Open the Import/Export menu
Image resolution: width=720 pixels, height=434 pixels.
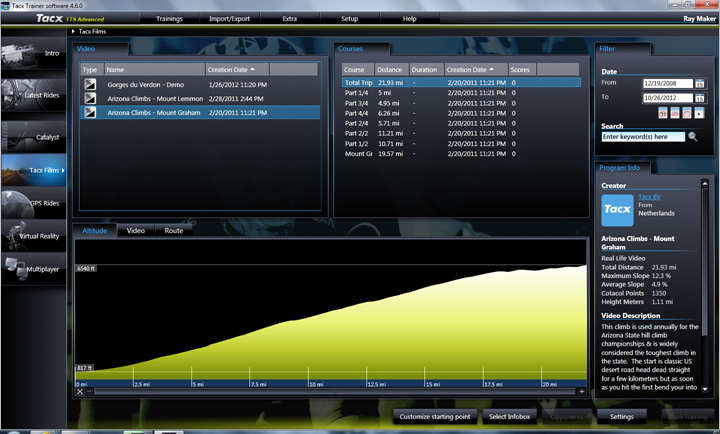(x=229, y=18)
